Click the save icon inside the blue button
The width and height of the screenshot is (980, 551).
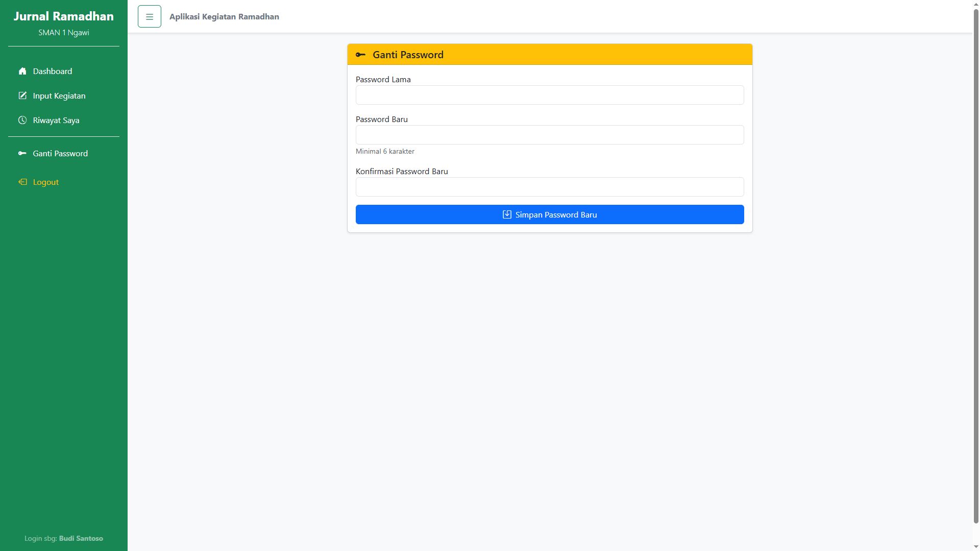[x=507, y=214]
